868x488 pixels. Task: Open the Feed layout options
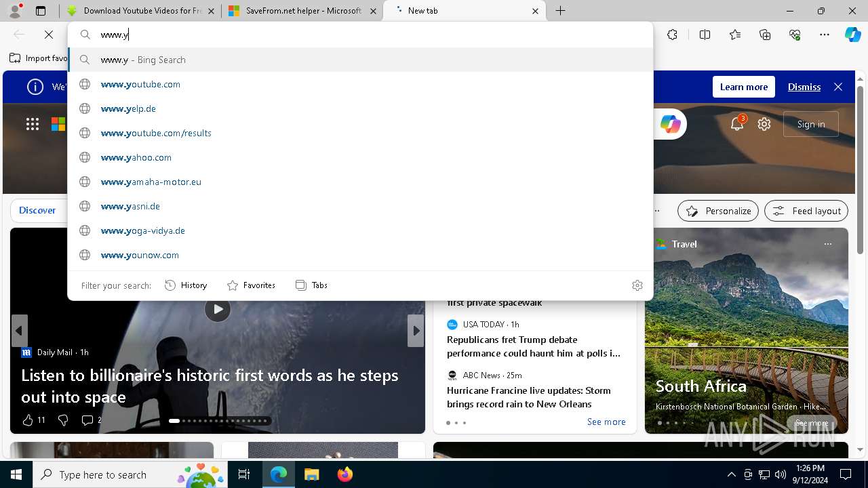[806, 211]
